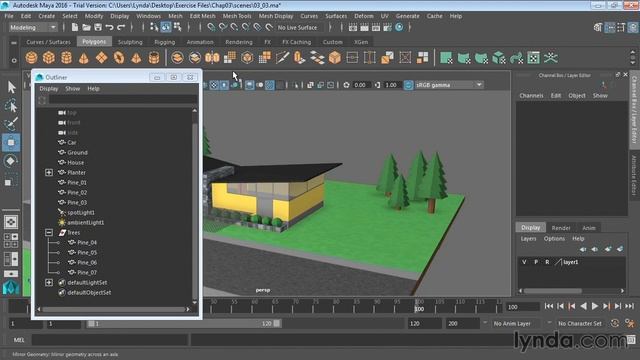Open the sRGB gamma view transform dropdown

click(449, 85)
